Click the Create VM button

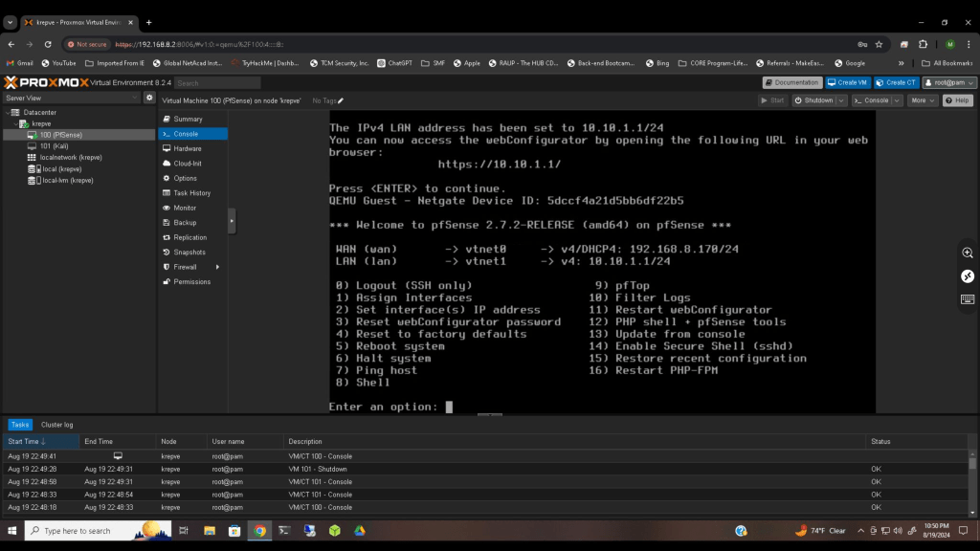[848, 83]
